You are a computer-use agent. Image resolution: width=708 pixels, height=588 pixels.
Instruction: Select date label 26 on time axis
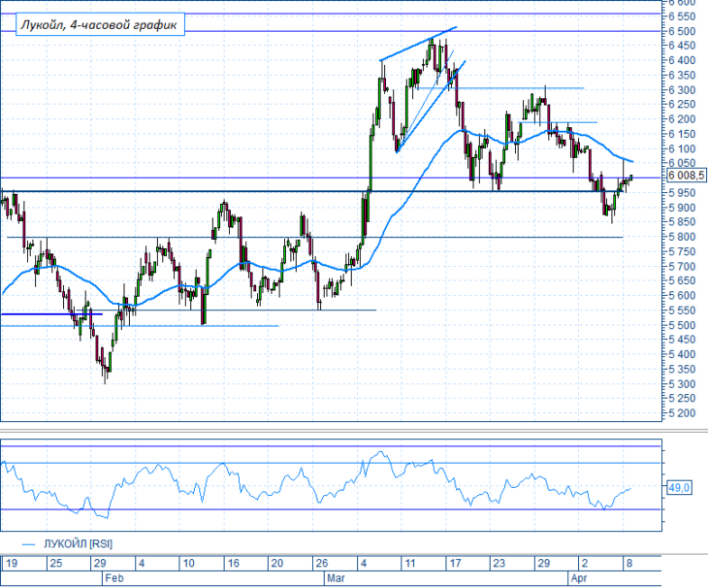(x=321, y=563)
